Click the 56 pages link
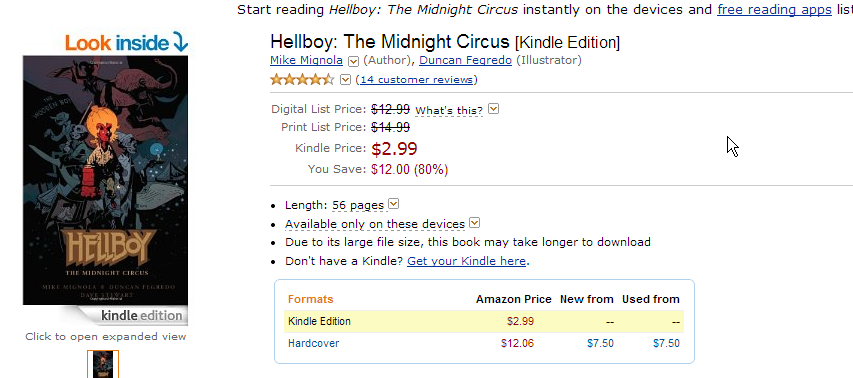The width and height of the screenshot is (853, 378). point(358,206)
